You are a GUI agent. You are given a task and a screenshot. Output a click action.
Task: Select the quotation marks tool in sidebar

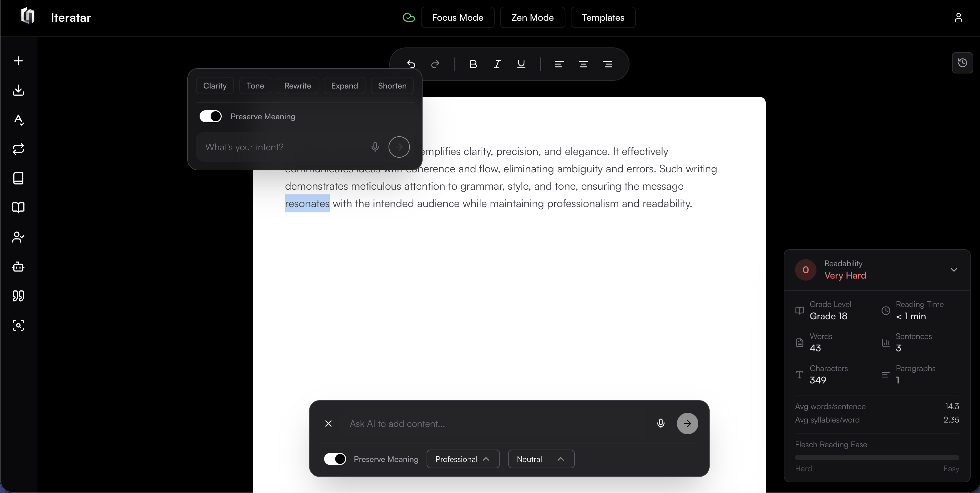pos(18,296)
